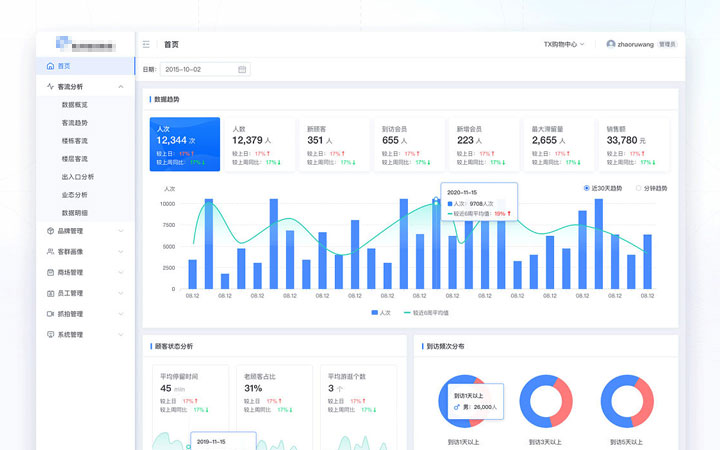Click the 顾客状态分析 section heading
The height and width of the screenshot is (450, 720).
point(174,346)
